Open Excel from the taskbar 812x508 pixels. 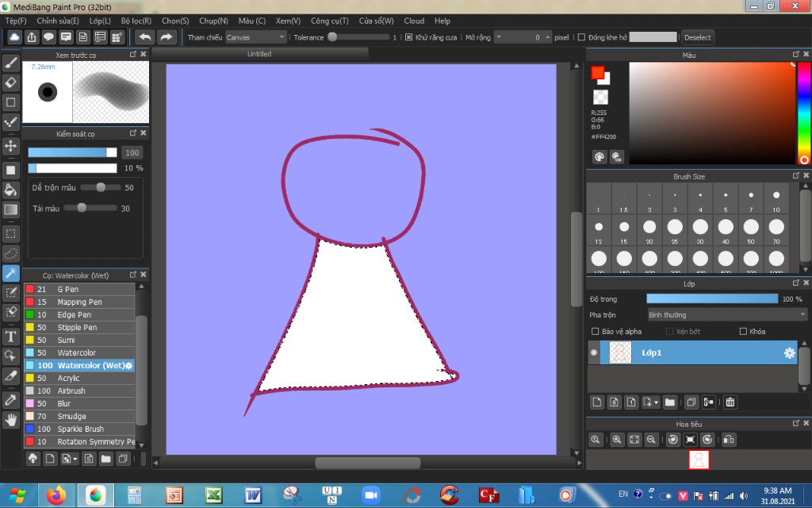pyautogui.click(x=214, y=495)
